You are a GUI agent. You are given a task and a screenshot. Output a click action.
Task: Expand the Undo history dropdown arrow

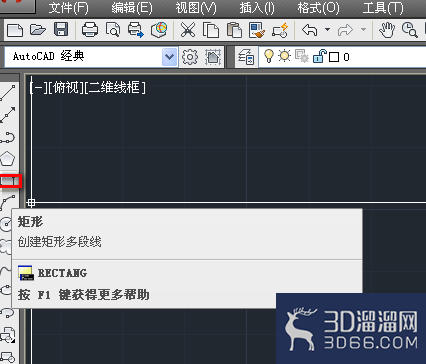pos(327,30)
